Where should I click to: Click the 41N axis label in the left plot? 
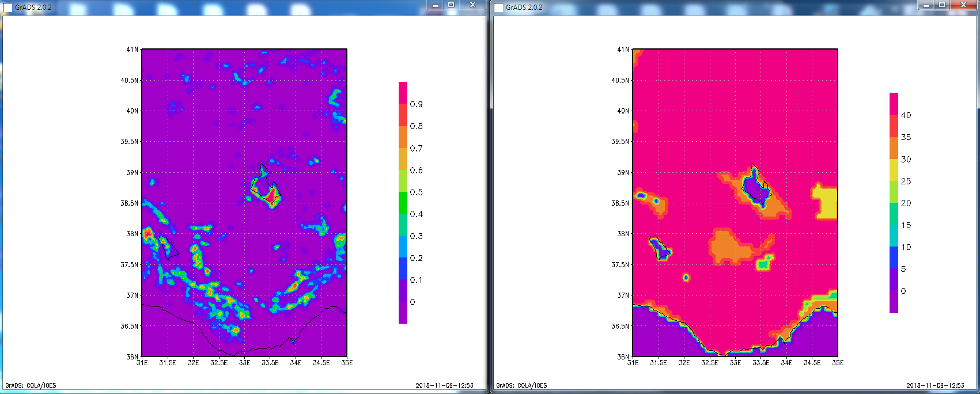[133, 50]
